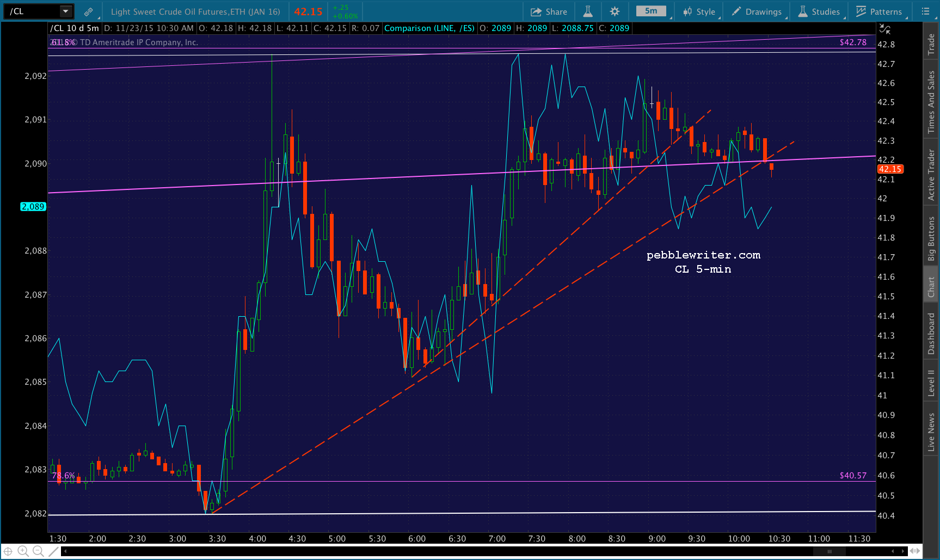Click the horizontal time scrollbar handle
Screen dimensions: 940x560
click(830, 551)
